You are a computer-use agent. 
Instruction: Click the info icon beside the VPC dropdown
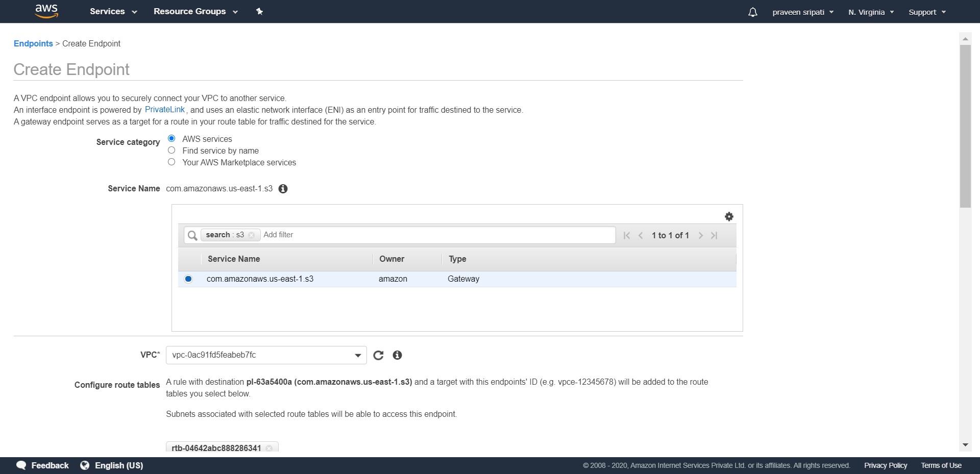click(397, 355)
